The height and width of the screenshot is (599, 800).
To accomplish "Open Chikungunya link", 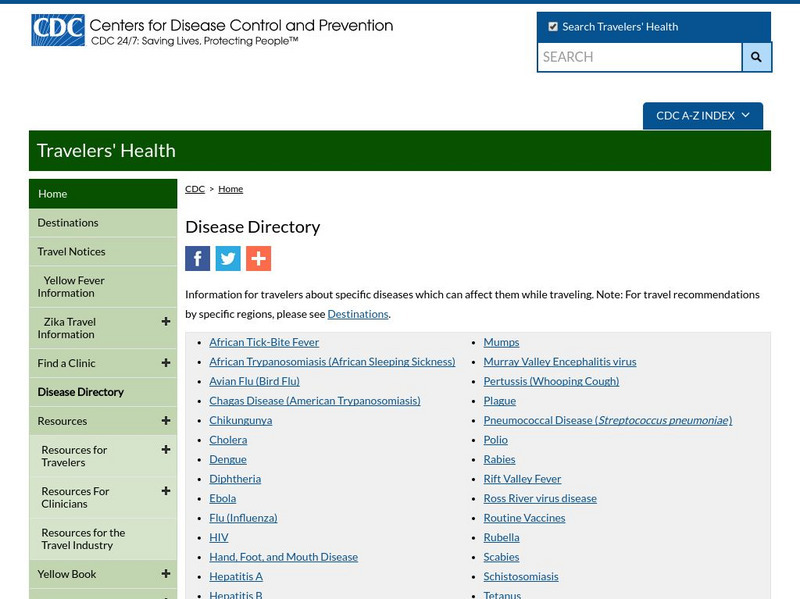I will click(x=241, y=420).
